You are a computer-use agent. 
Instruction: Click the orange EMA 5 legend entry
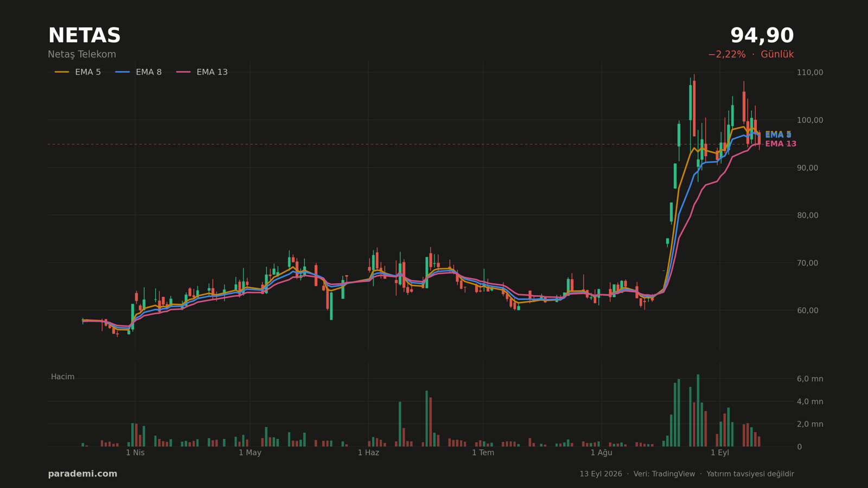[x=78, y=72]
